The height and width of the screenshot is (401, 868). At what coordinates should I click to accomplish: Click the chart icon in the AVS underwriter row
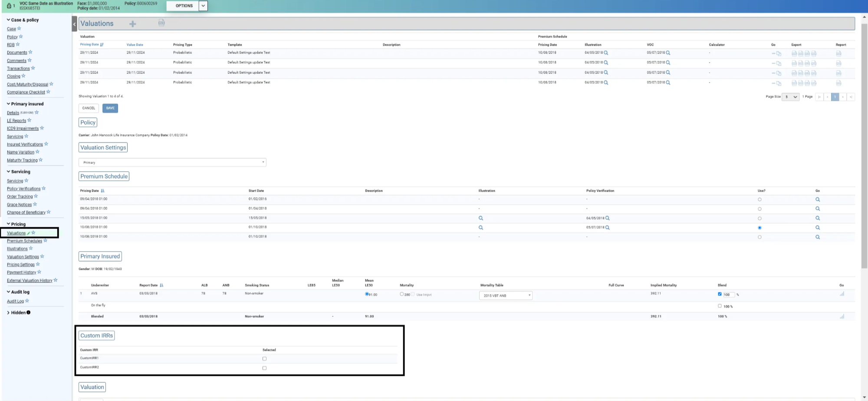(842, 294)
